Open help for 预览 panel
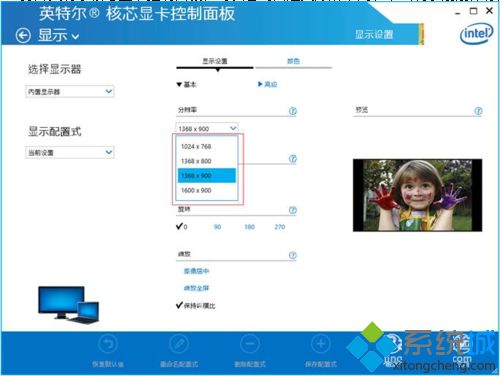This screenshot has height=376, width=500. click(478, 111)
